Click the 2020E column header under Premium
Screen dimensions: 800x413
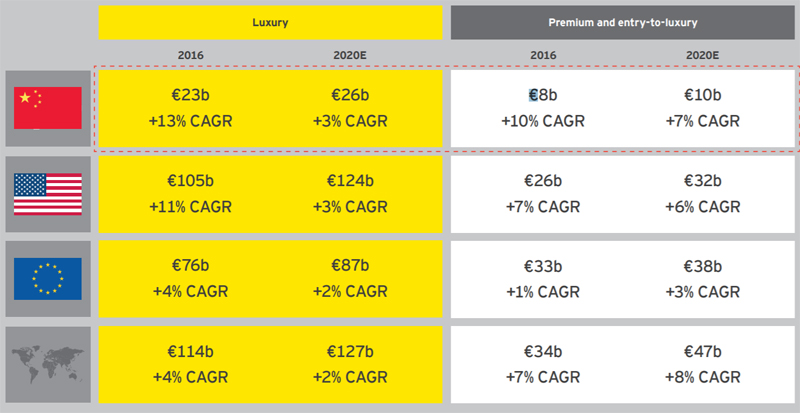702,54
